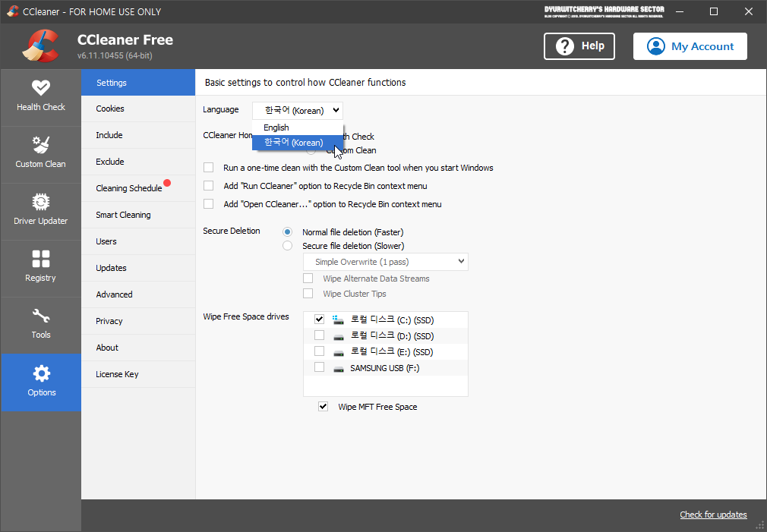767x532 pixels.
Task: Click the D: drive disk icon
Action: (x=339, y=337)
